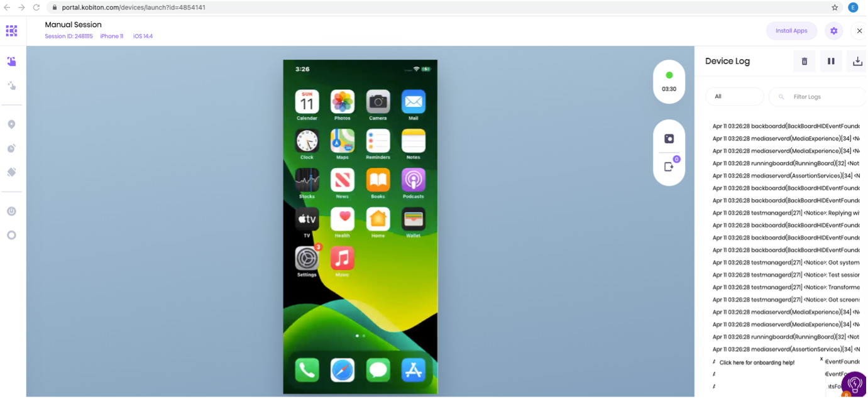The height and width of the screenshot is (399, 868).
Task: Click the screenshot camera icon
Action: [x=669, y=139]
